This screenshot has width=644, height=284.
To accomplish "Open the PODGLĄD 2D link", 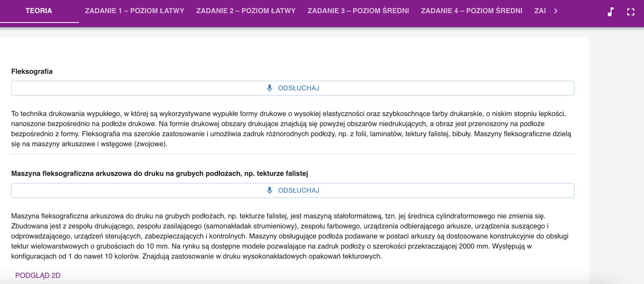I will pos(38,275).
